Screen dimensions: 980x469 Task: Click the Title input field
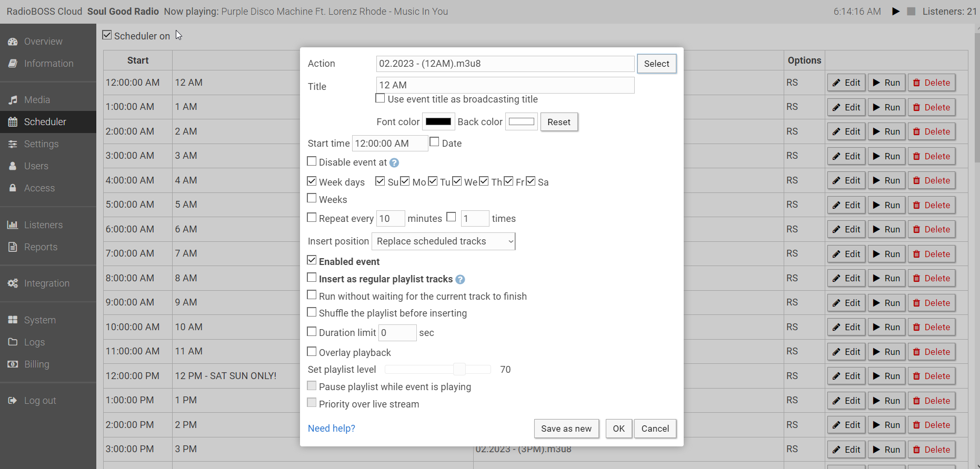tap(505, 85)
